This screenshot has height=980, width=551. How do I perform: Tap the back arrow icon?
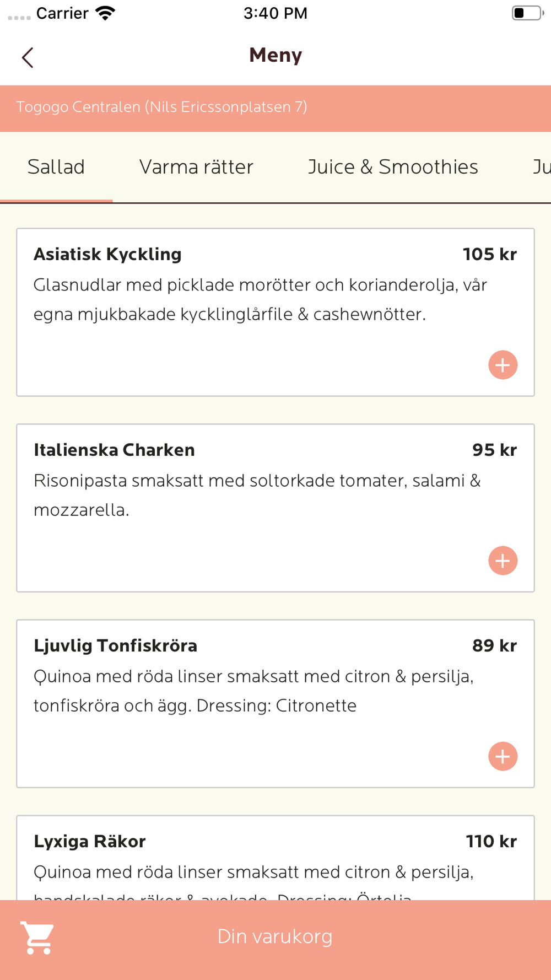coord(28,57)
